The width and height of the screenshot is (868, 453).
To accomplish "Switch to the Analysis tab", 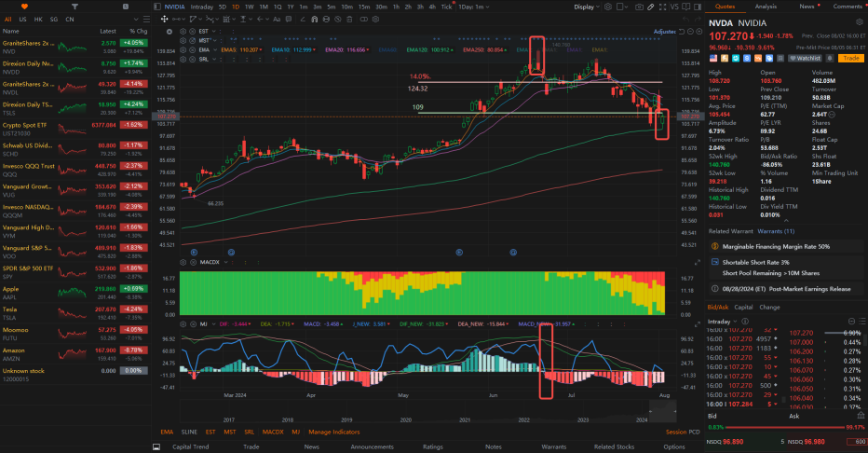I will (x=766, y=7).
